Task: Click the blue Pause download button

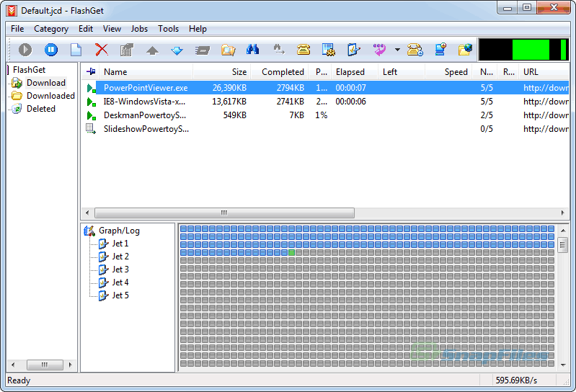Action: 51,50
